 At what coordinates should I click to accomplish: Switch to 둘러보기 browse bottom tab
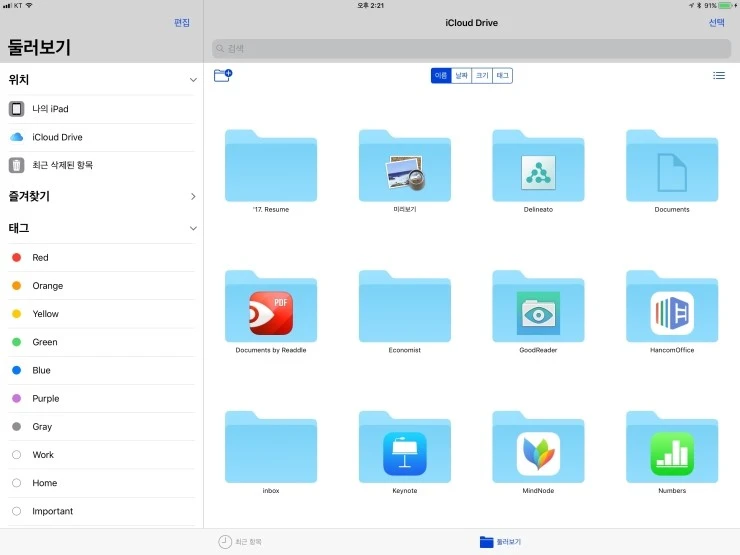[x=500, y=542]
